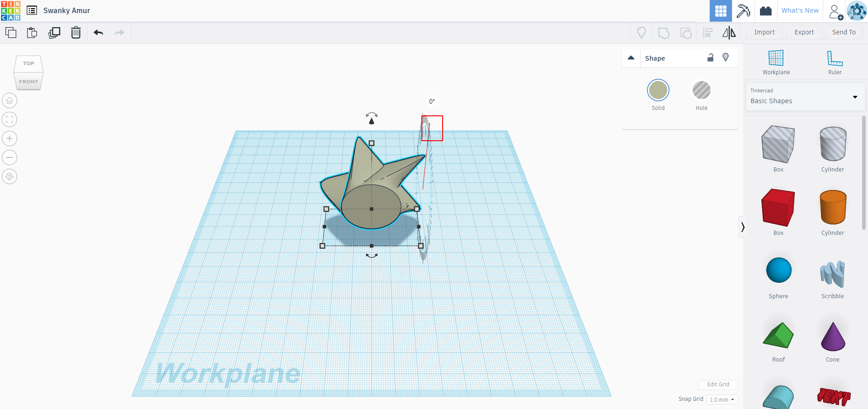
Task: Duplicate and repeat the shape
Action: point(54,33)
